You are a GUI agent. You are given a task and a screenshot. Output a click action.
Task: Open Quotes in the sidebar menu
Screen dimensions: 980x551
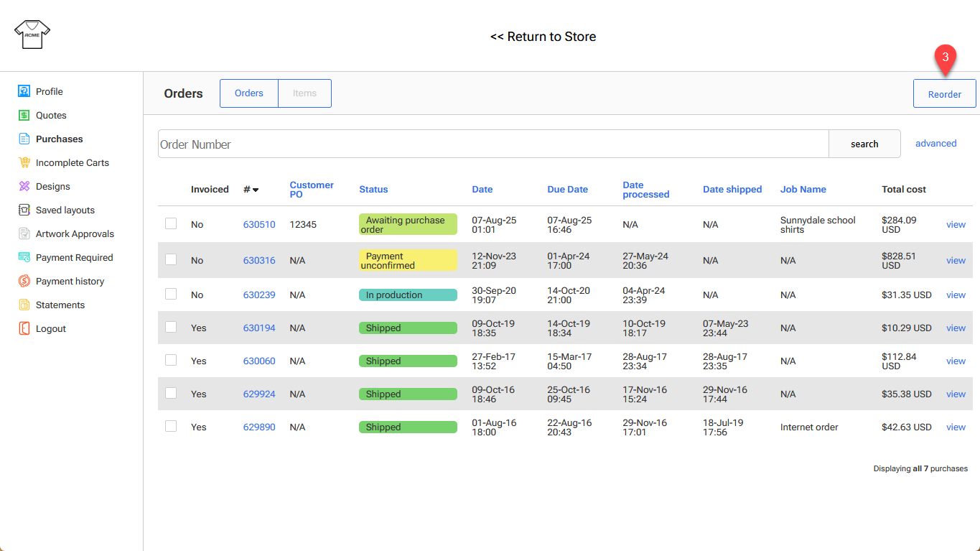[51, 115]
